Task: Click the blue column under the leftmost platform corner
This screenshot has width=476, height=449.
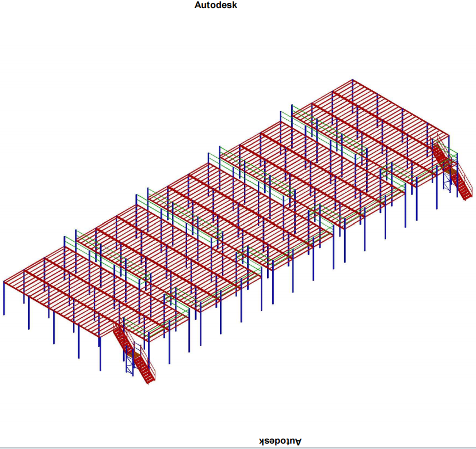Action: click(x=5, y=299)
